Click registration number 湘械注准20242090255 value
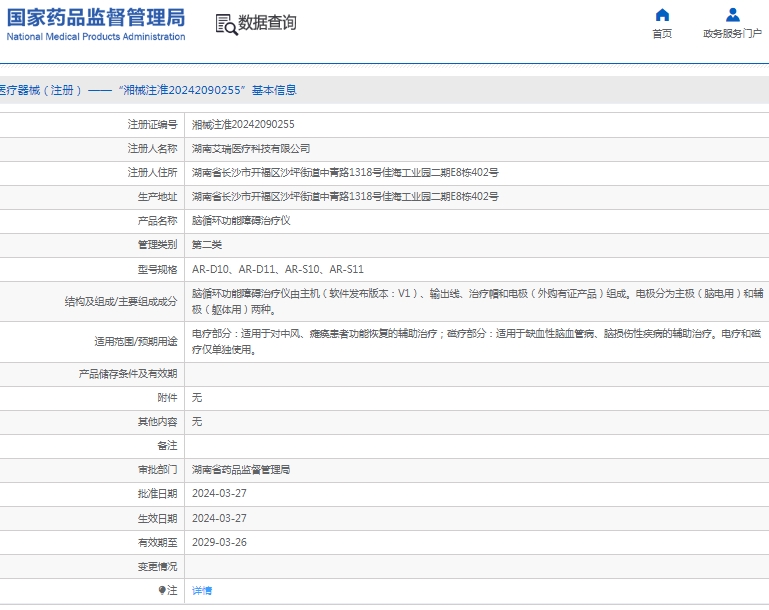Viewport: 769px width, 610px height. click(243, 124)
